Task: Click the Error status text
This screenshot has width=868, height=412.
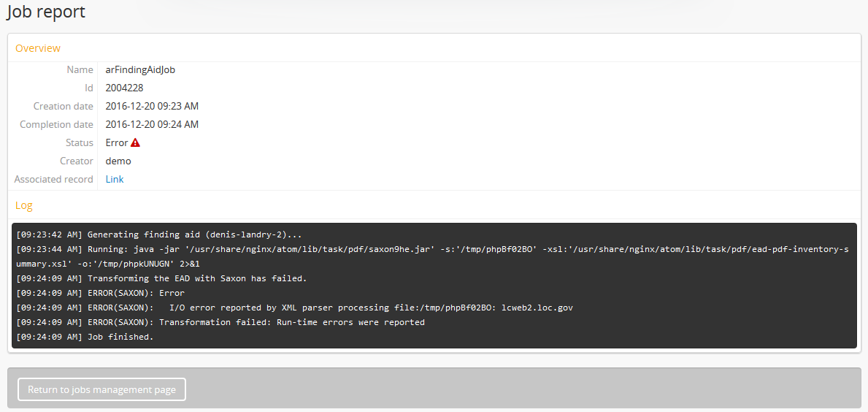Action: pos(116,143)
